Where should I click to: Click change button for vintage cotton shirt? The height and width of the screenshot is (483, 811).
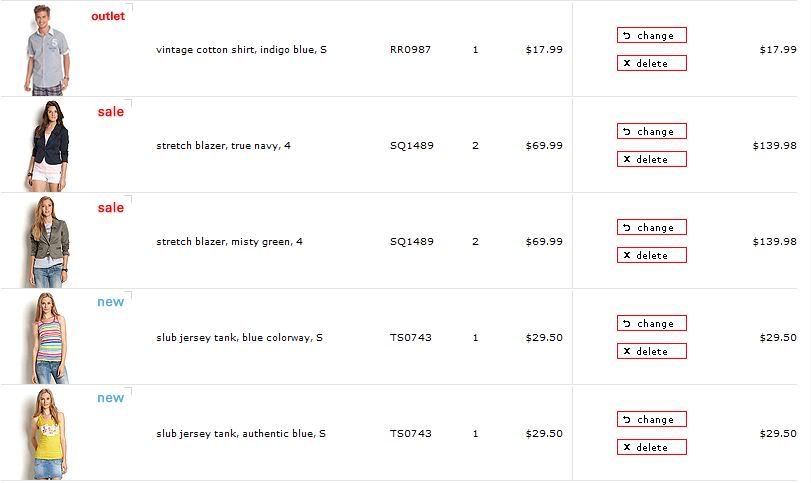652,35
